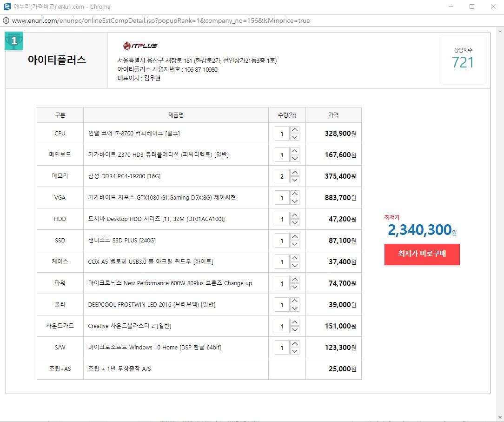Click COX A5 벨로체 case name

click(151, 262)
